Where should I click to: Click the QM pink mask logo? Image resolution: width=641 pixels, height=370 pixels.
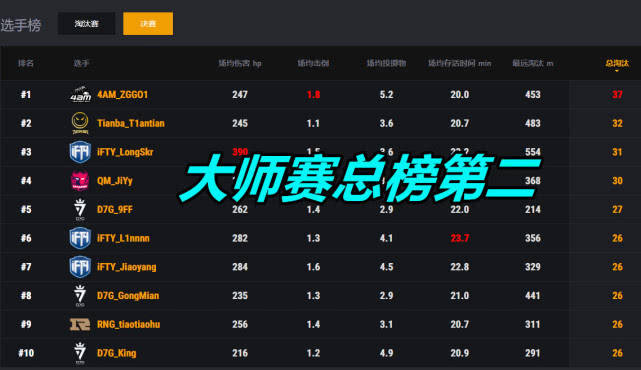coord(80,181)
